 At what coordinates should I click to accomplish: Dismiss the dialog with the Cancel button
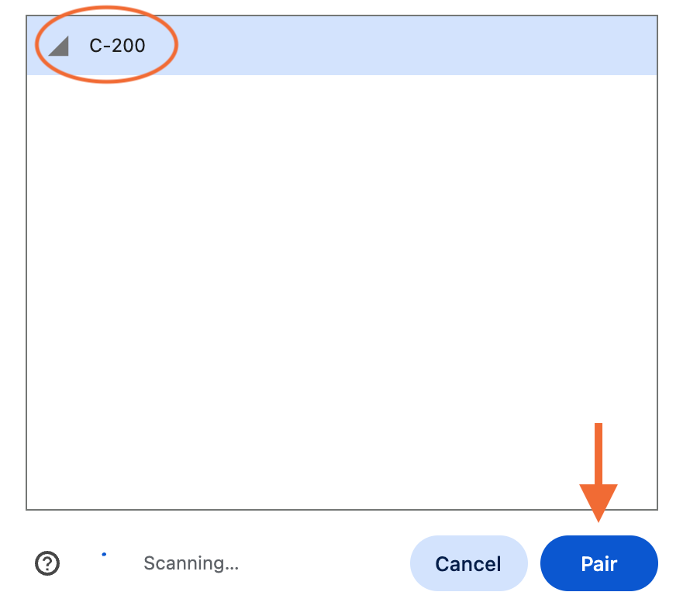(468, 563)
